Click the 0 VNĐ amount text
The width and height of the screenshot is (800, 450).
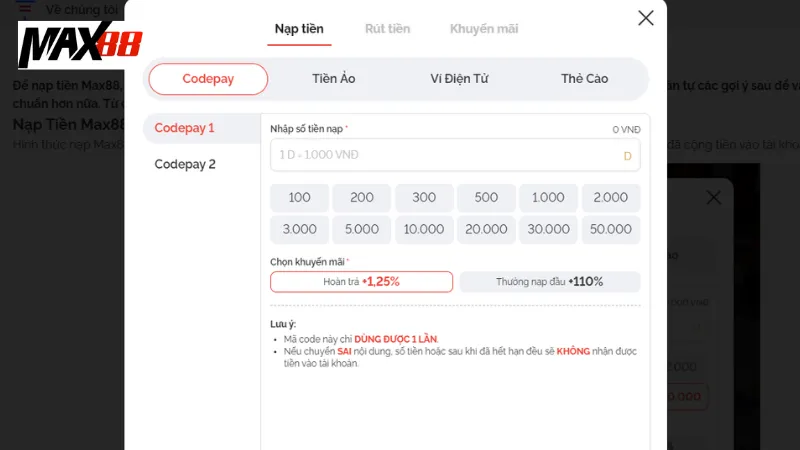tap(626, 130)
